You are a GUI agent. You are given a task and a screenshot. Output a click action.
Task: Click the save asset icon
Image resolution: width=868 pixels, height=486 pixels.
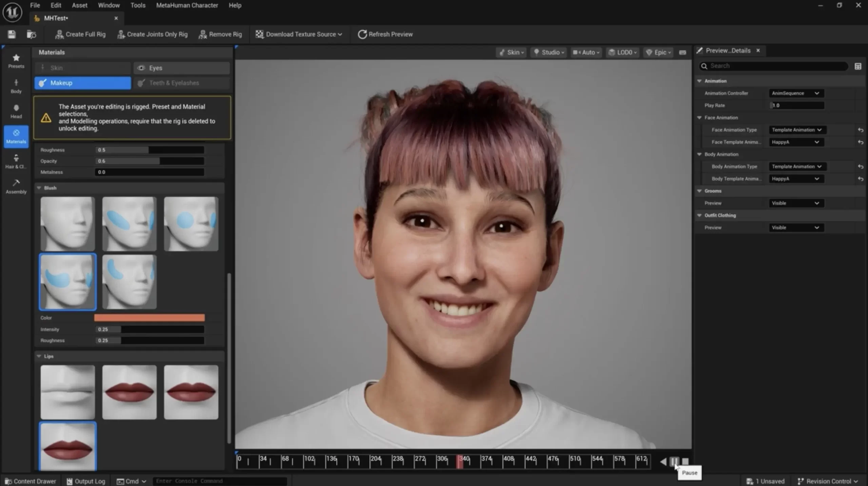coord(12,34)
